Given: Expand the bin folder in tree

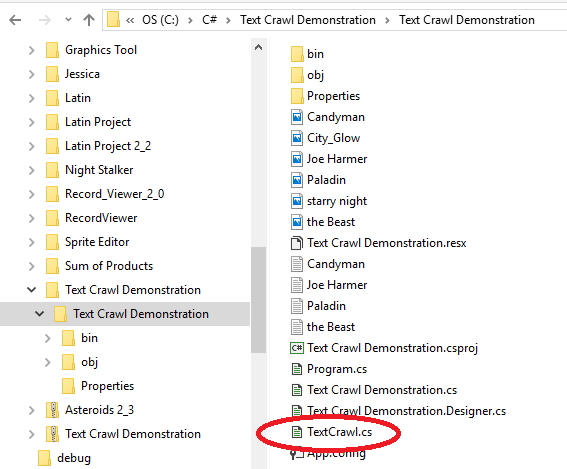Looking at the screenshot, I should click(47, 338).
